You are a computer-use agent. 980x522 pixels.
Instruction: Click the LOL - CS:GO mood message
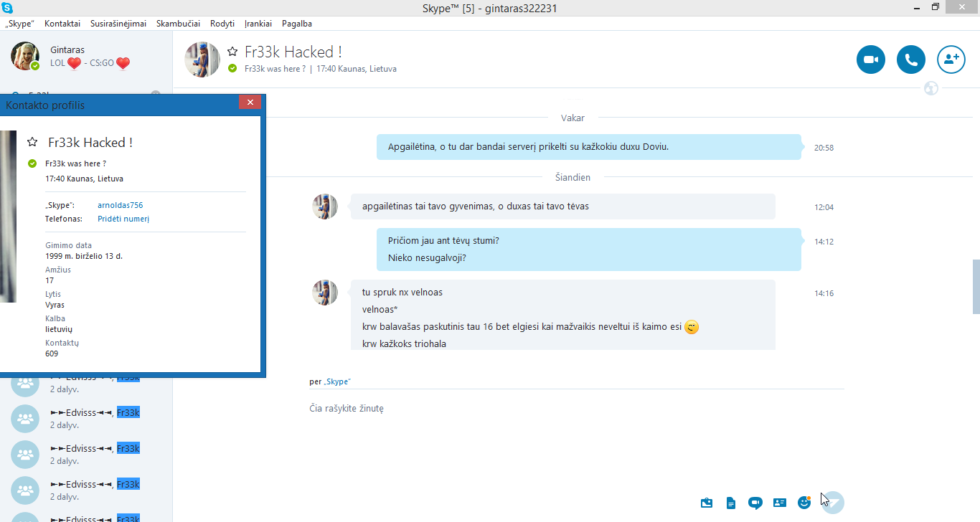(x=90, y=63)
